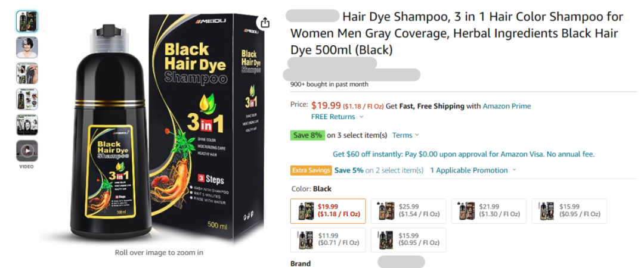
Task: View the gray-haired woman thumbnail
Action: click(x=27, y=48)
